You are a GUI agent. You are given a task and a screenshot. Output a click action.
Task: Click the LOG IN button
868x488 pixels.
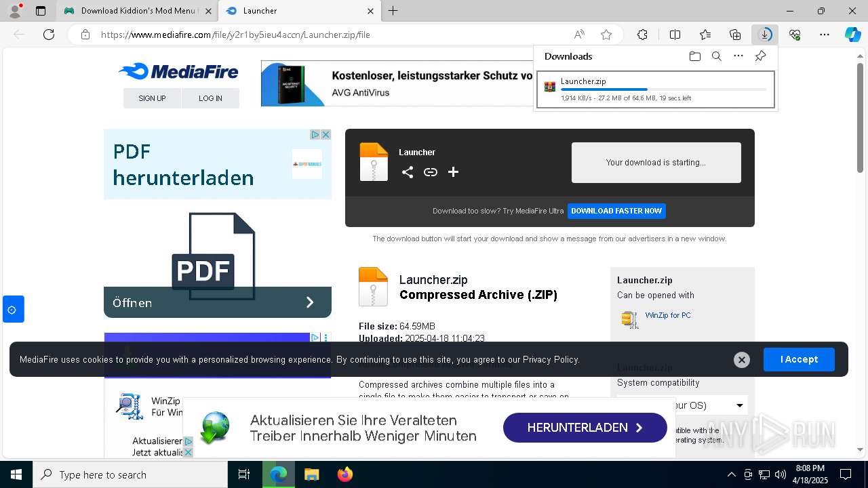(210, 98)
